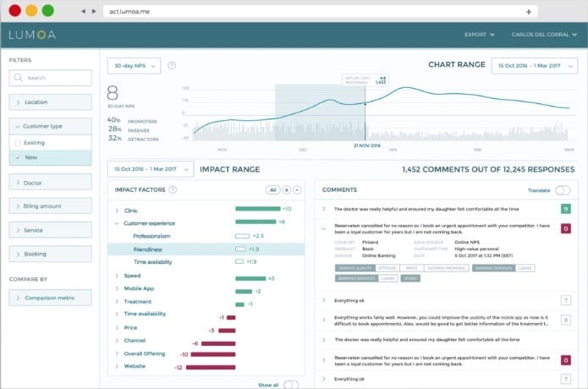
Task: Open the Carlos Del Corral user menu
Action: tap(544, 35)
